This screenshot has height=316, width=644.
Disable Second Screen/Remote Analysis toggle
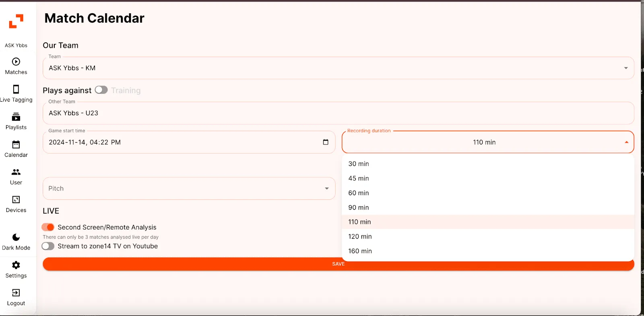point(48,227)
